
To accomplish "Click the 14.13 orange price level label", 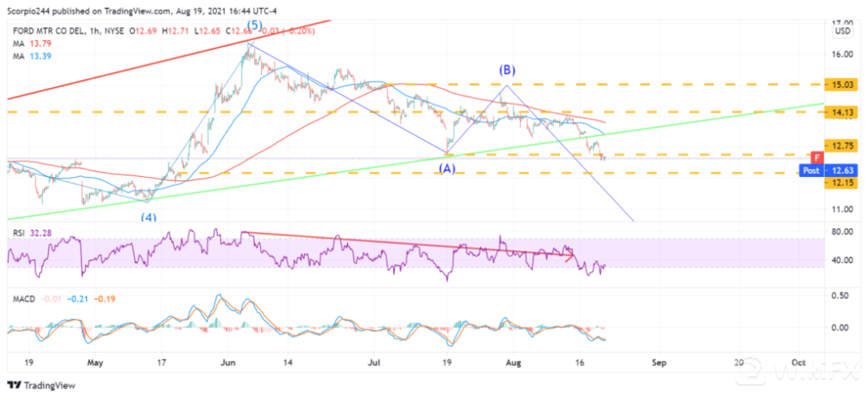I will (x=842, y=113).
